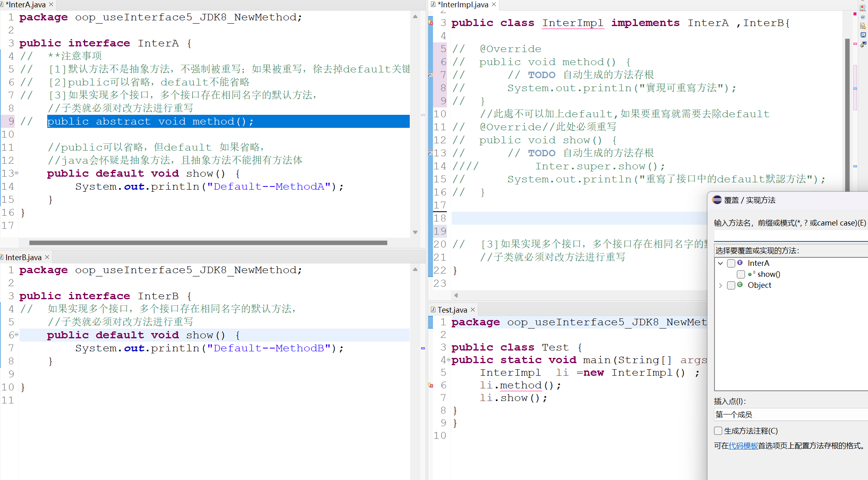Select the show() label in the method tree
The image size is (868, 480).
[x=769, y=274]
